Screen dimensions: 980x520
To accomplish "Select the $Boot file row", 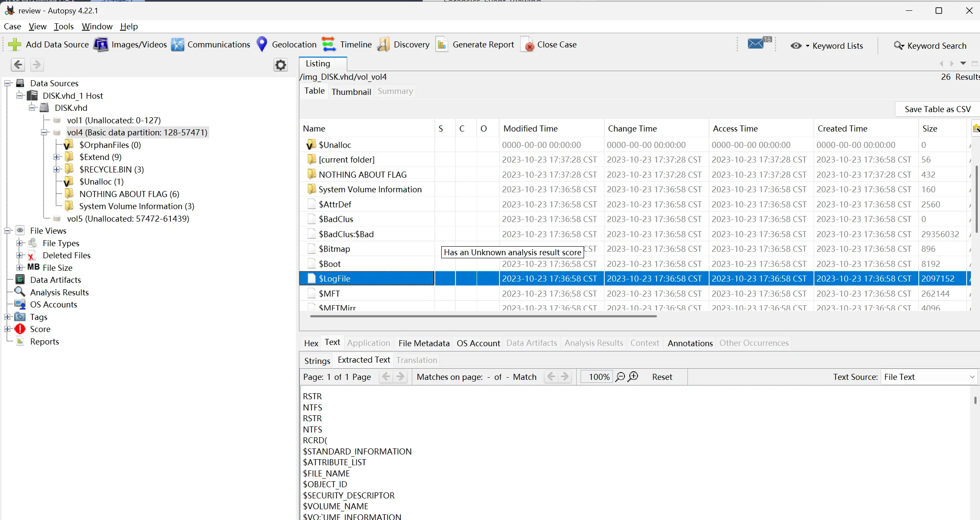I will [x=634, y=264].
